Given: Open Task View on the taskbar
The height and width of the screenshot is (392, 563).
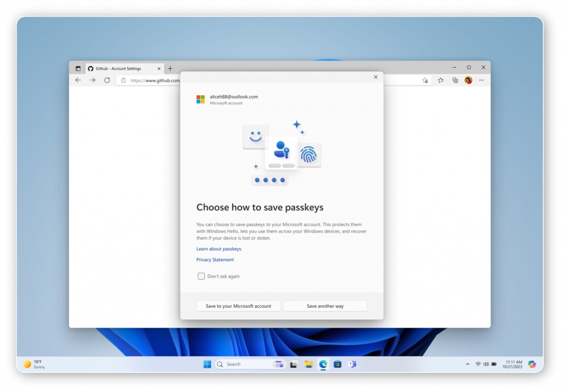Looking at the screenshot, I should (294, 364).
